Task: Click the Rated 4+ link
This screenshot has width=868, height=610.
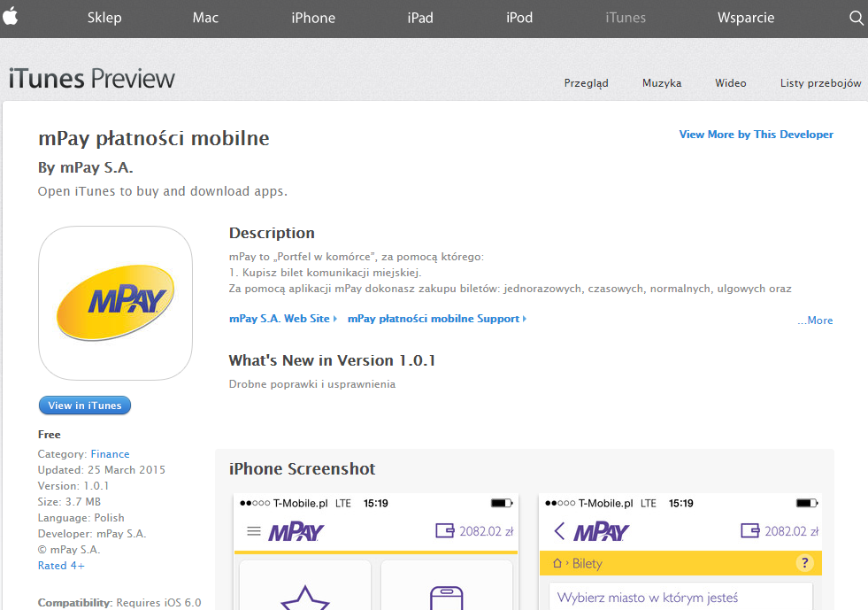Action: (61, 566)
